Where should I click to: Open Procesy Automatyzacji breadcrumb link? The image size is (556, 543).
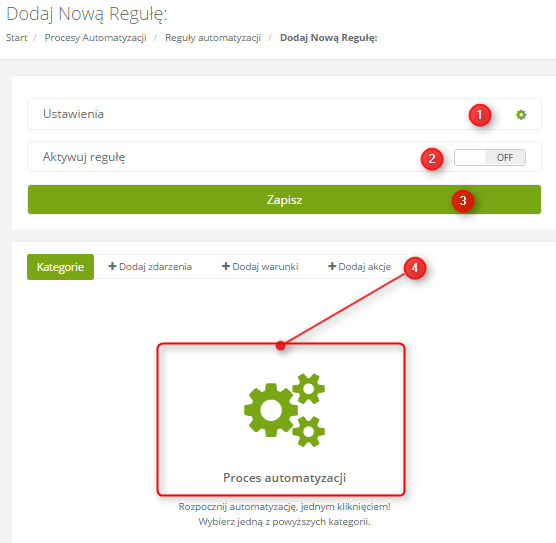point(95,38)
